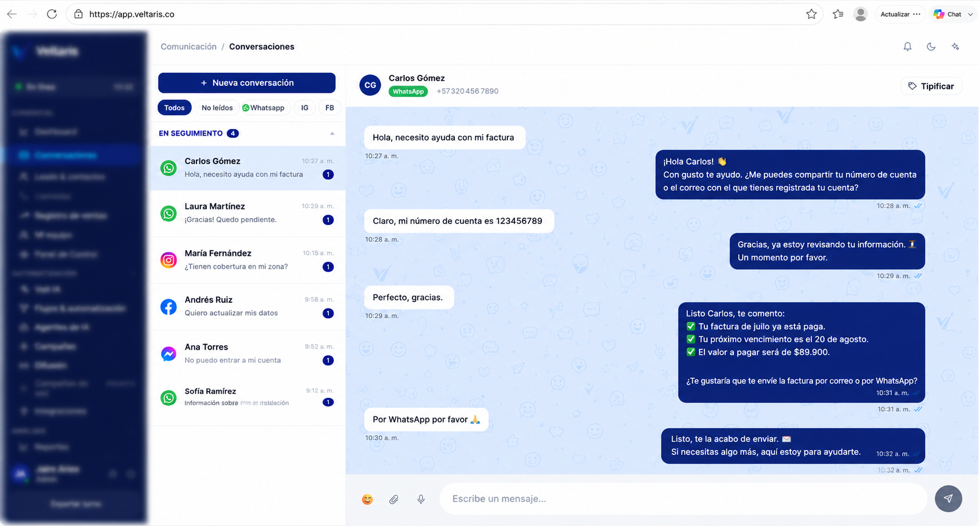Click preview text '¿Tienen cobertura en mi zona?'

click(x=236, y=267)
